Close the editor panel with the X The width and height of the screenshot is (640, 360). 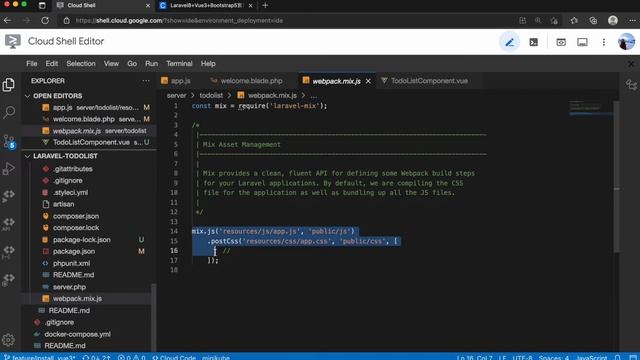[x=631, y=64]
